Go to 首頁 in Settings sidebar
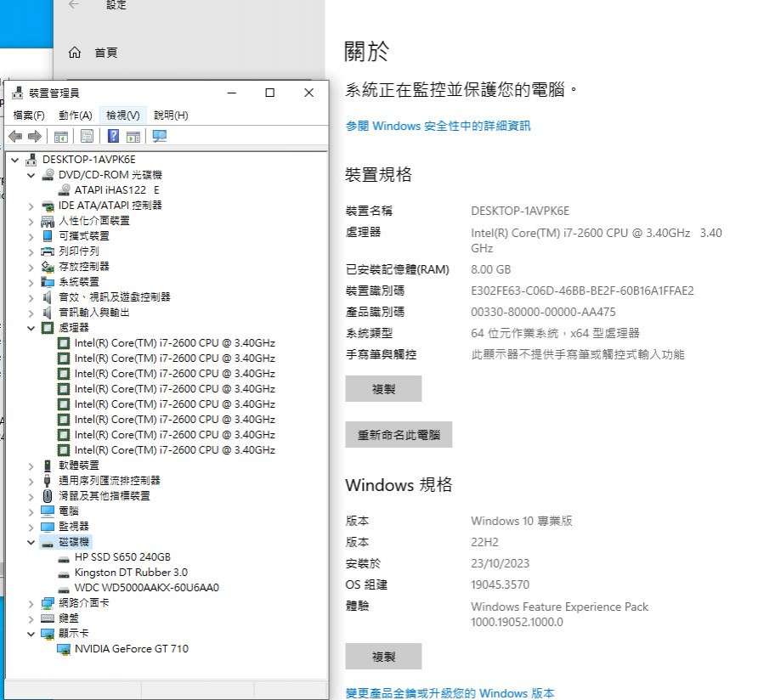Viewport: 758px width, 700px height. coord(106,52)
